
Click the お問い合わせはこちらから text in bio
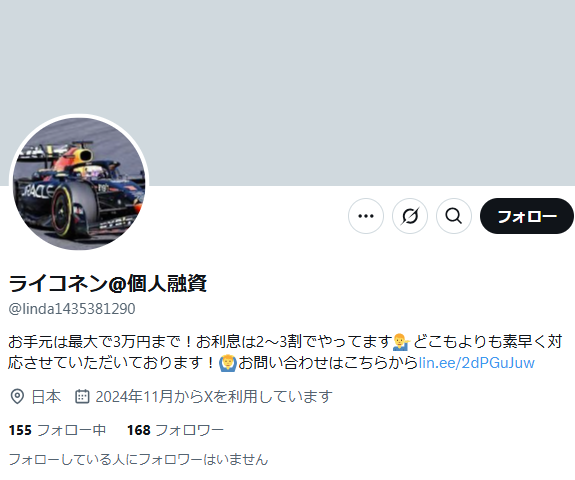[328, 363]
